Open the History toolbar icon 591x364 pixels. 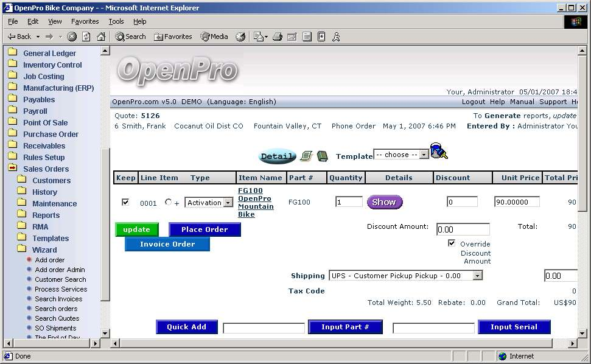[x=240, y=37]
